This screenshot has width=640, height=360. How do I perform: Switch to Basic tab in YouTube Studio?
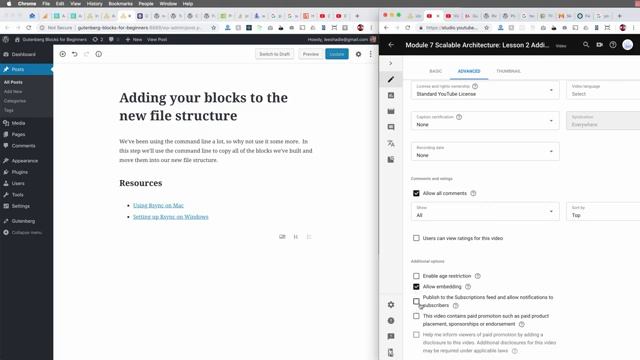(436, 71)
